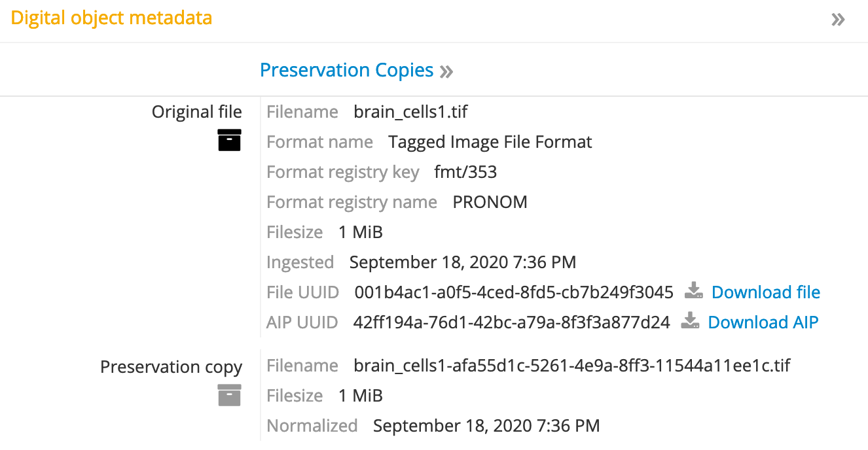Click the AIP UUID value text
The image size is (868, 450).
511,322
